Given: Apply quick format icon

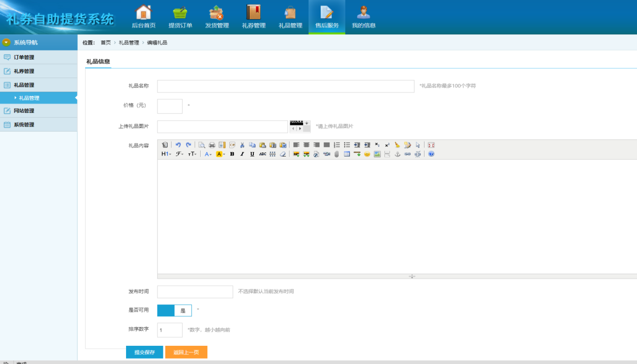Looking at the screenshot, I should click(407, 145).
